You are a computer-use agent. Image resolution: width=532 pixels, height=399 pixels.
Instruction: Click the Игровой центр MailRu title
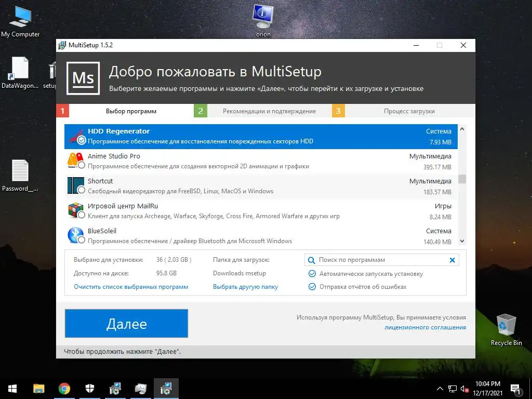pos(123,206)
